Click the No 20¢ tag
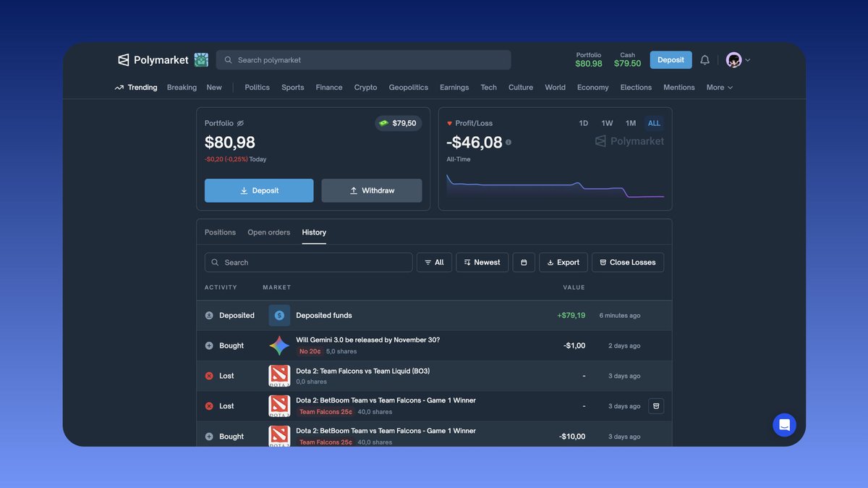Screen dimensions: 868x488 [310, 351]
